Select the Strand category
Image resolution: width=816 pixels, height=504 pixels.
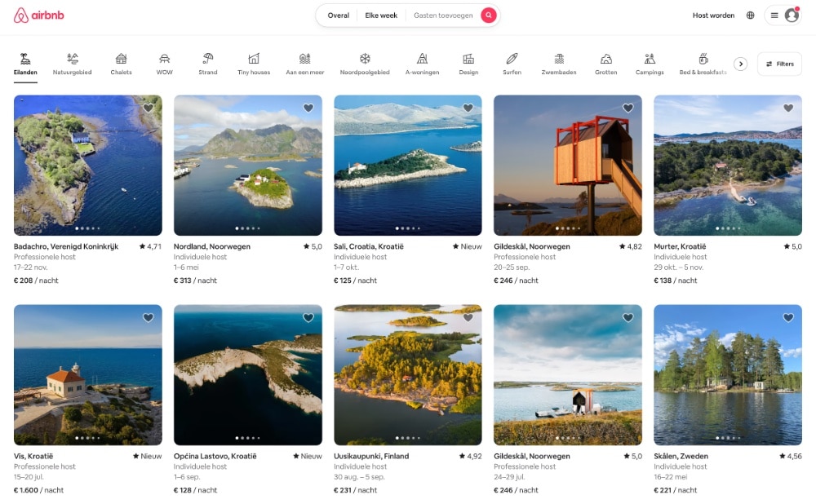(207, 64)
